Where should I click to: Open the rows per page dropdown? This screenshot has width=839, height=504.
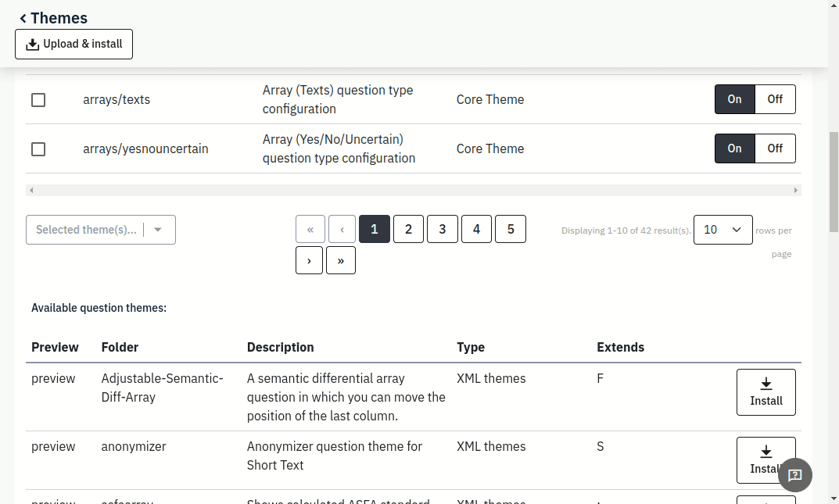(x=722, y=230)
